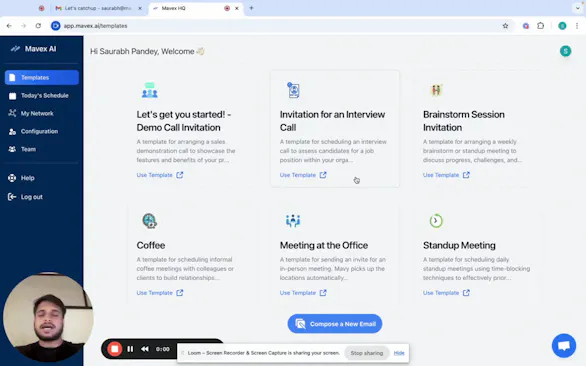Open the user avatar in page header
The image size is (586, 366).
565,51
